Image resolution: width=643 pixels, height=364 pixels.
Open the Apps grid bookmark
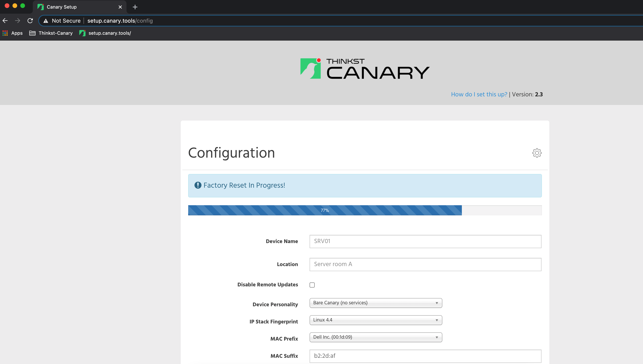(x=12, y=33)
